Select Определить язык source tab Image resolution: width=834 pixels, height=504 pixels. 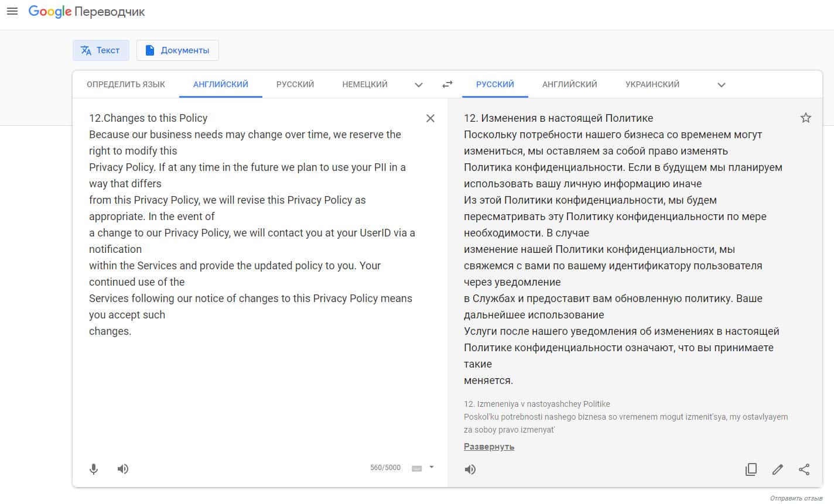[x=126, y=84]
